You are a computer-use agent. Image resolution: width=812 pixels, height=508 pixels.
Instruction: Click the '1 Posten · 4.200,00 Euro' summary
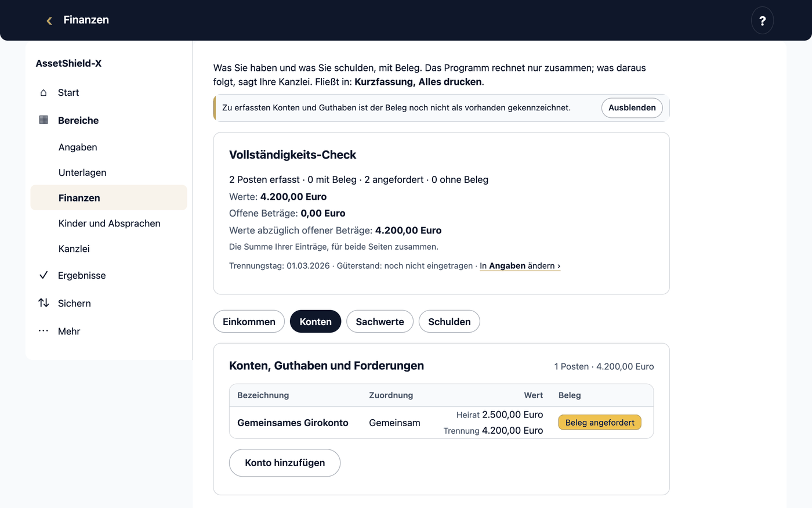coord(604,366)
